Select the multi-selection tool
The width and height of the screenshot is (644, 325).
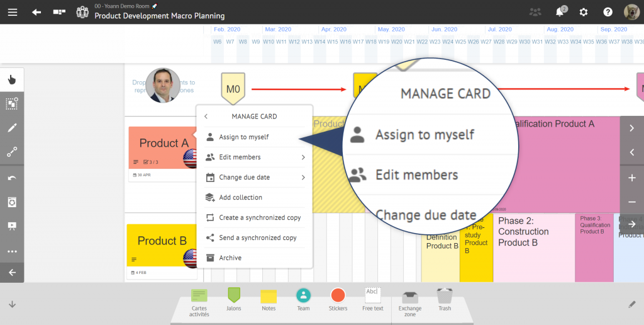[x=12, y=104]
